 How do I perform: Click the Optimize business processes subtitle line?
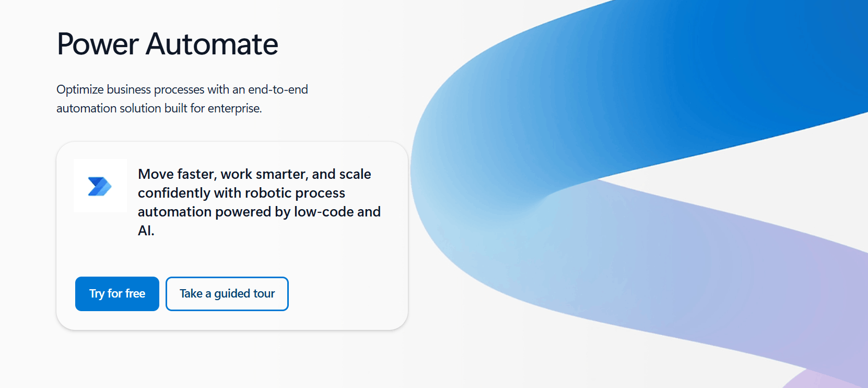[x=182, y=89]
